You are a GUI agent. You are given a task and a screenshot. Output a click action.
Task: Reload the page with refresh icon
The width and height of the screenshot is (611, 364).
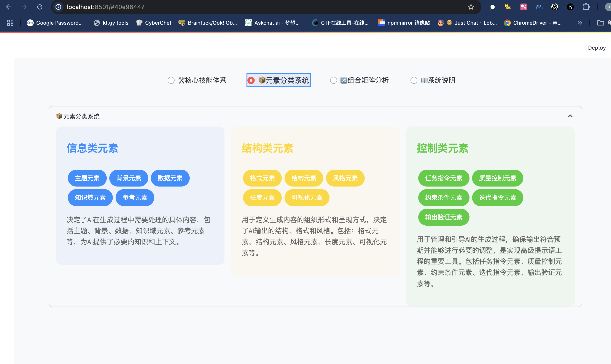pyautogui.click(x=40, y=7)
